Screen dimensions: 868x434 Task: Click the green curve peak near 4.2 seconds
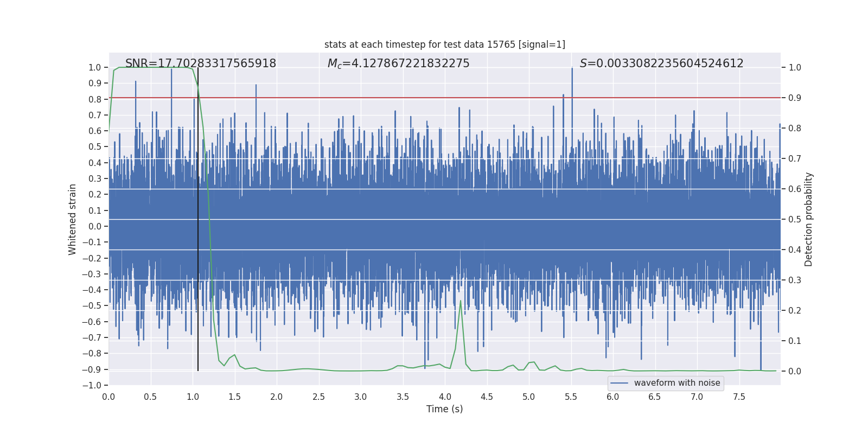click(461, 302)
